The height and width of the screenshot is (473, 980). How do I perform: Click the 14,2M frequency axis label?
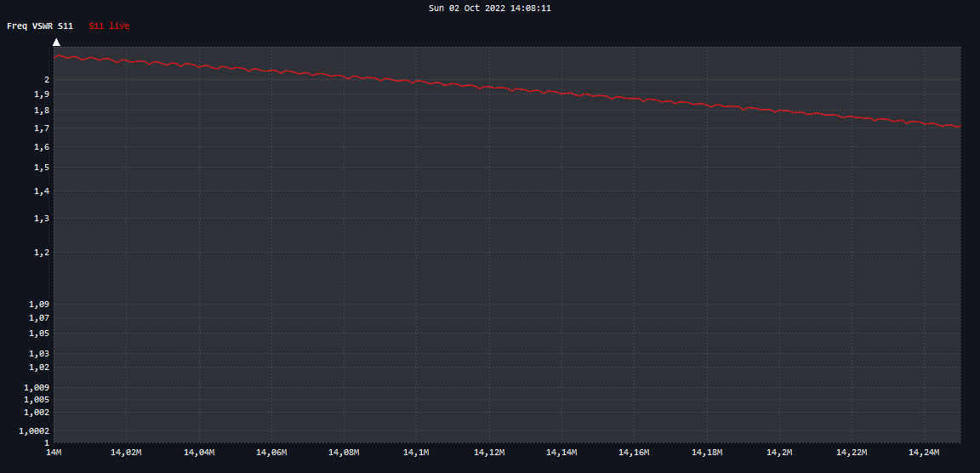click(779, 452)
